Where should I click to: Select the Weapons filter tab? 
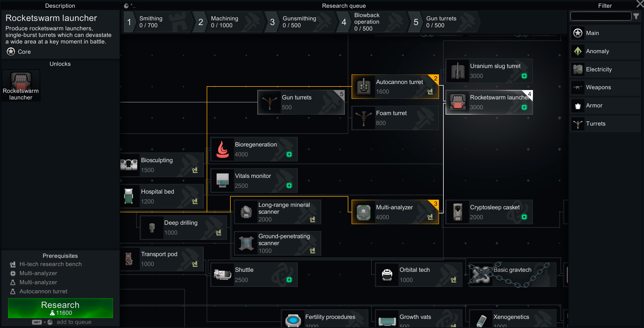(605, 87)
